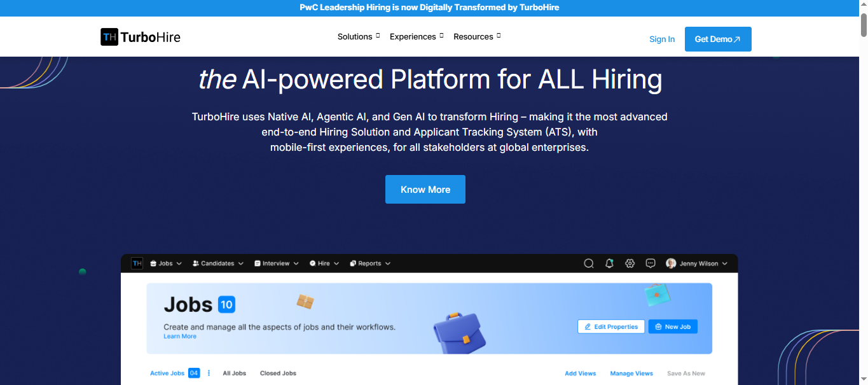868x385 pixels.
Task: Open the chat message icon in preview
Action: [x=651, y=263]
